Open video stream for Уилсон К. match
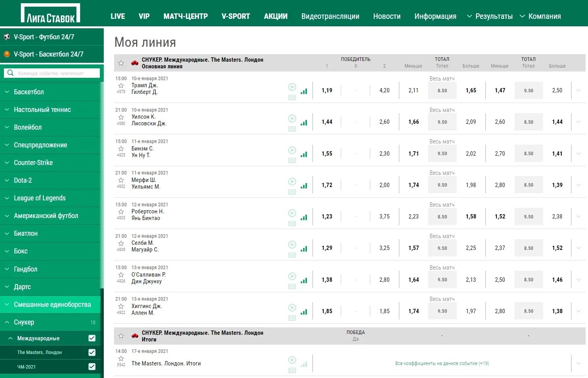The height and width of the screenshot is (378, 588). coord(292,118)
